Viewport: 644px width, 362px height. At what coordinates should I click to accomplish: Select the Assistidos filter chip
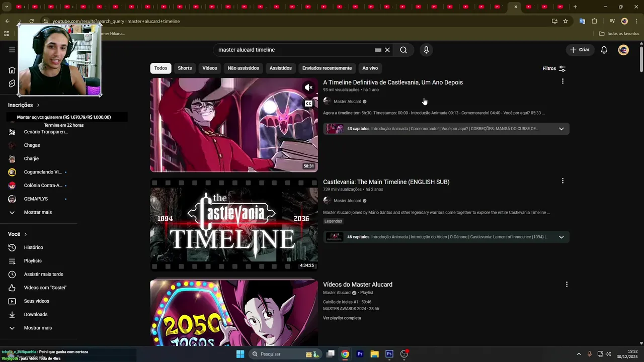click(x=280, y=68)
